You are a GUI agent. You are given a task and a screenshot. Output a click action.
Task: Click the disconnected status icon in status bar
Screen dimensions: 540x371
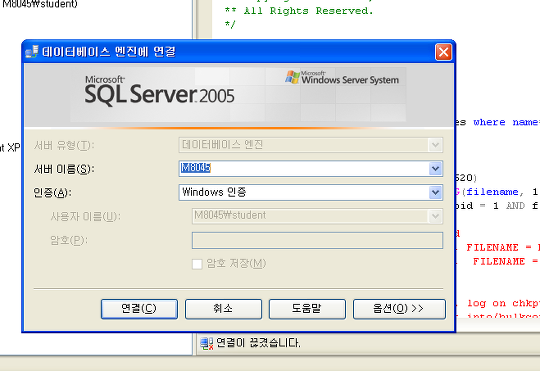click(207, 343)
